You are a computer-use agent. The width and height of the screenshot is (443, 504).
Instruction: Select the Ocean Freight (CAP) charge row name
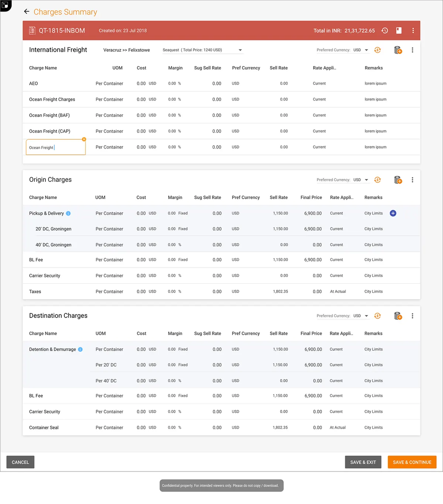[x=49, y=131]
